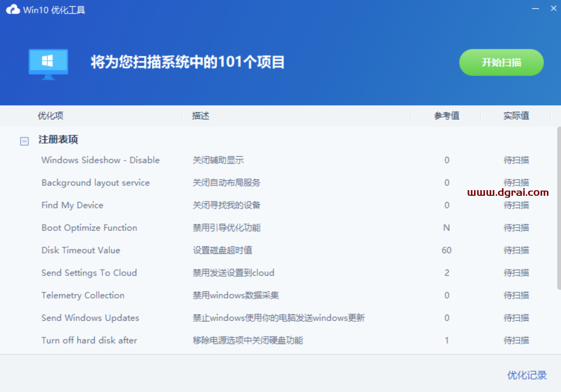Select the Disk Timeout Value entry
Screen dimensions: 561x392
point(80,250)
